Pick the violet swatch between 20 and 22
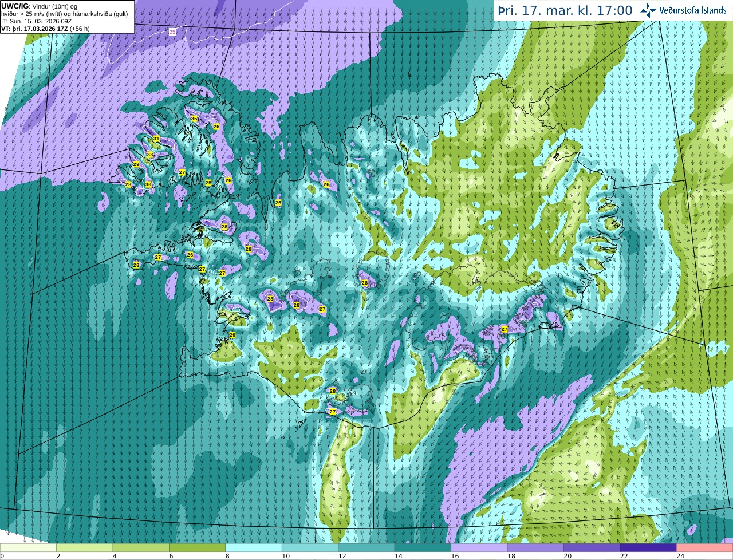This screenshot has width=733, height=560. (592, 547)
